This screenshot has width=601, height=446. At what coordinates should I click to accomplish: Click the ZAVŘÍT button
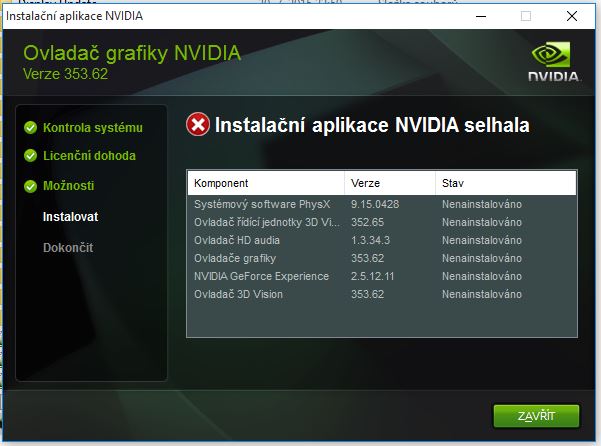(x=536, y=416)
